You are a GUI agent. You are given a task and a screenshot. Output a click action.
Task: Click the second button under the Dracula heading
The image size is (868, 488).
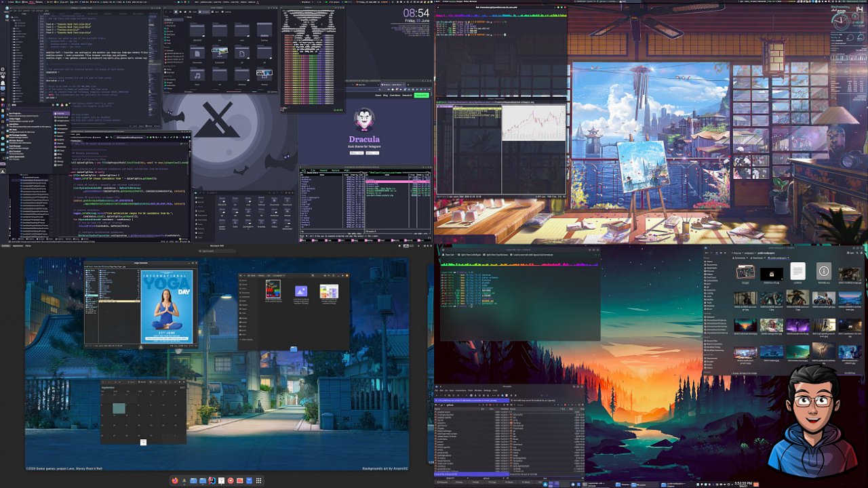[x=372, y=153]
